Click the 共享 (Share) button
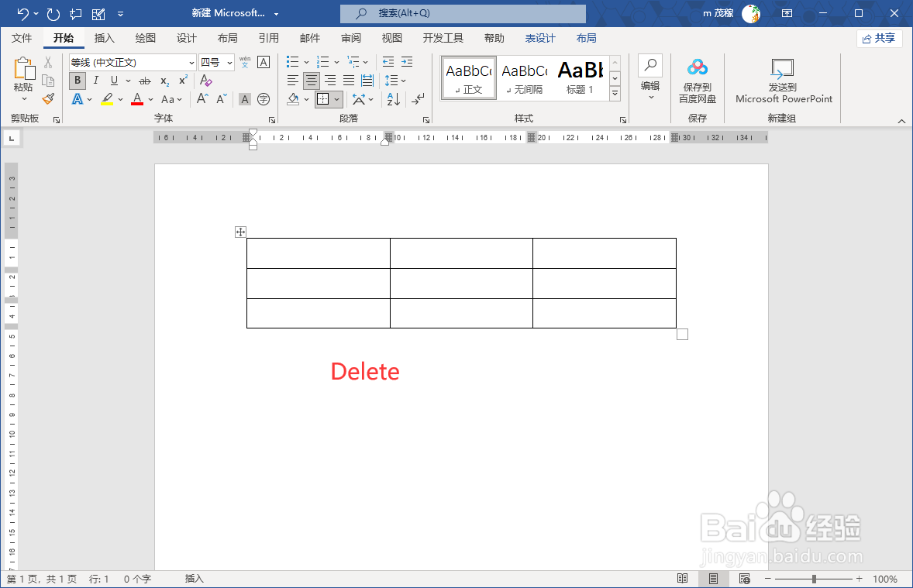Image resolution: width=913 pixels, height=588 pixels. pos(879,38)
